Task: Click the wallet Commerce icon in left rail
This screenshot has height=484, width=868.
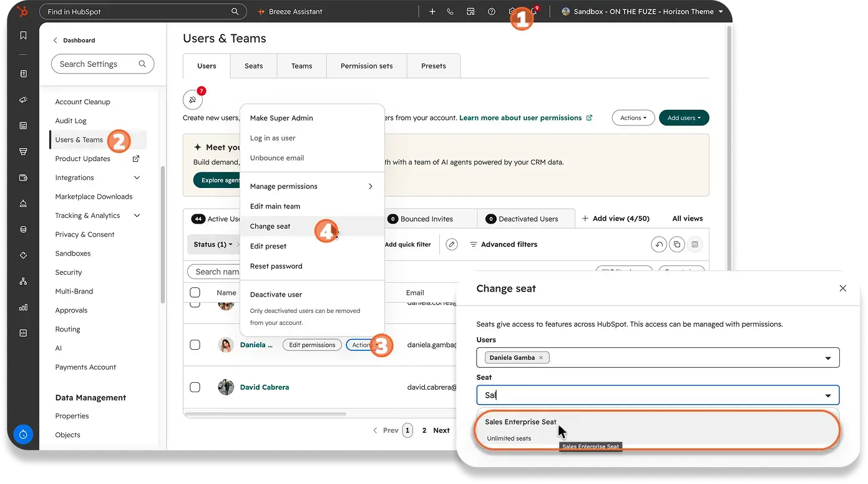Action: [x=23, y=177]
